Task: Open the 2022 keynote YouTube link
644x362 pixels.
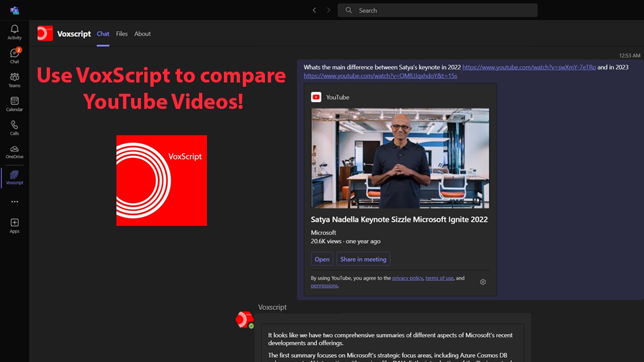Action: (x=529, y=67)
